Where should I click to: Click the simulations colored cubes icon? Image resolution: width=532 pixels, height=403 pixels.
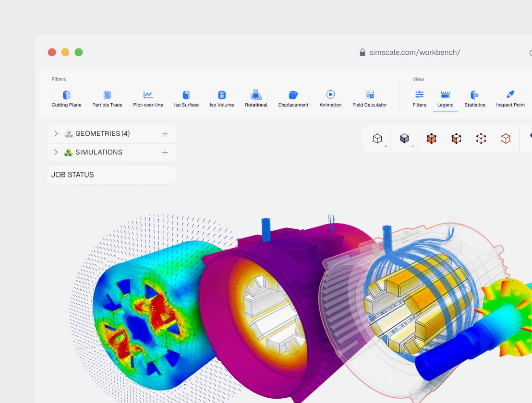pos(69,153)
